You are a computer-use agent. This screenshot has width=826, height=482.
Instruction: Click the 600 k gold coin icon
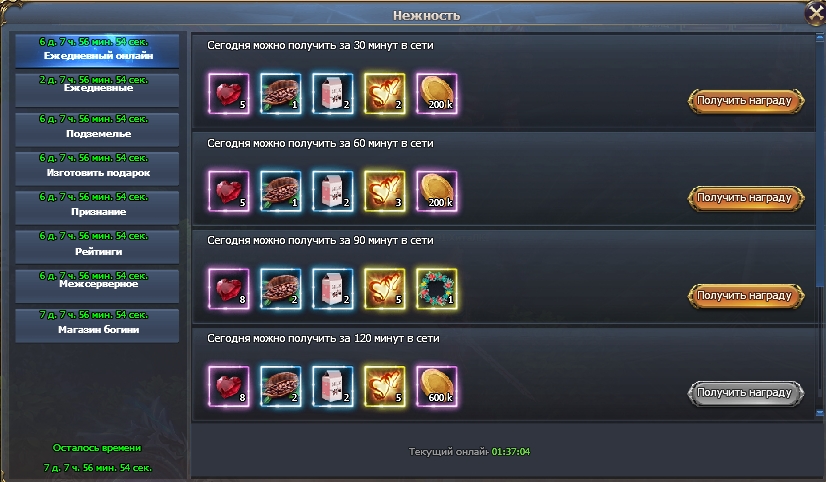[437, 387]
